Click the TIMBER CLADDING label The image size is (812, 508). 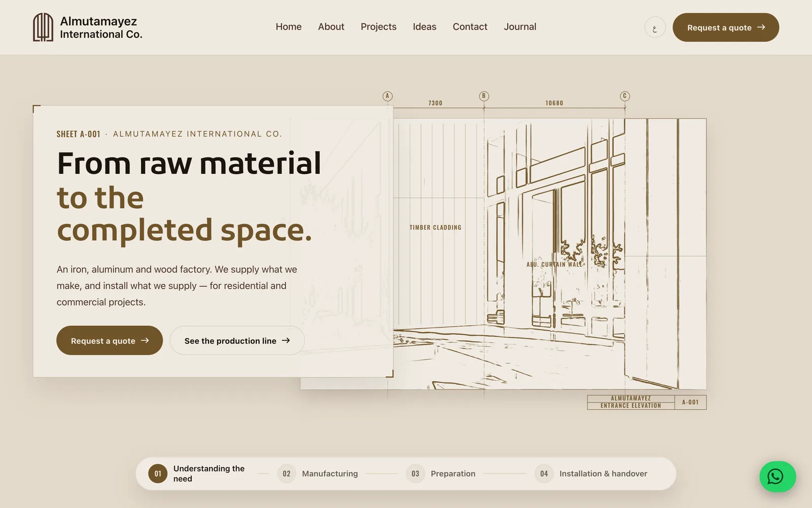[x=435, y=228]
